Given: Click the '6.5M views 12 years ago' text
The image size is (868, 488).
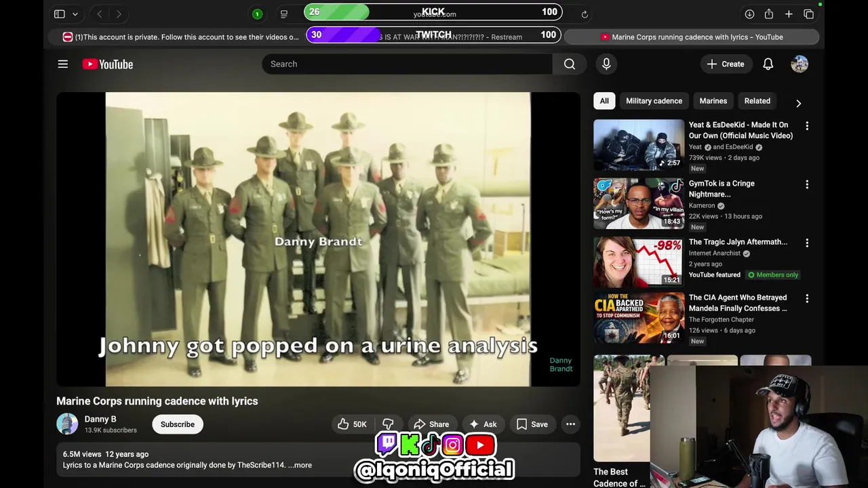Looking at the screenshot, I should pyautogui.click(x=106, y=454).
